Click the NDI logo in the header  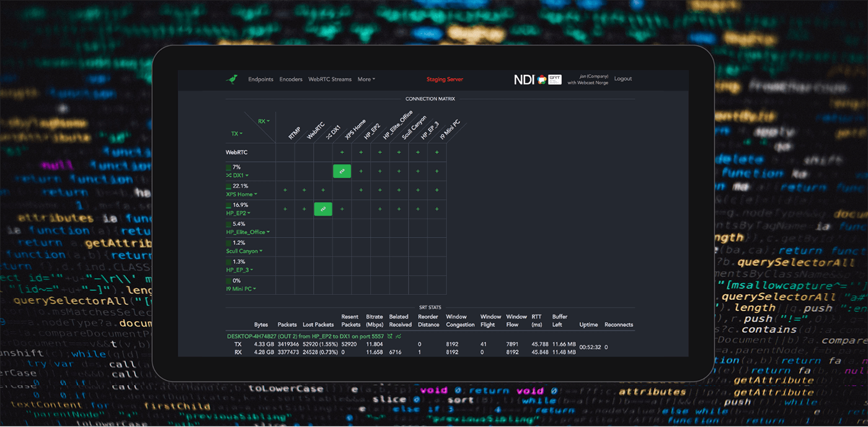(x=524, y=79)
